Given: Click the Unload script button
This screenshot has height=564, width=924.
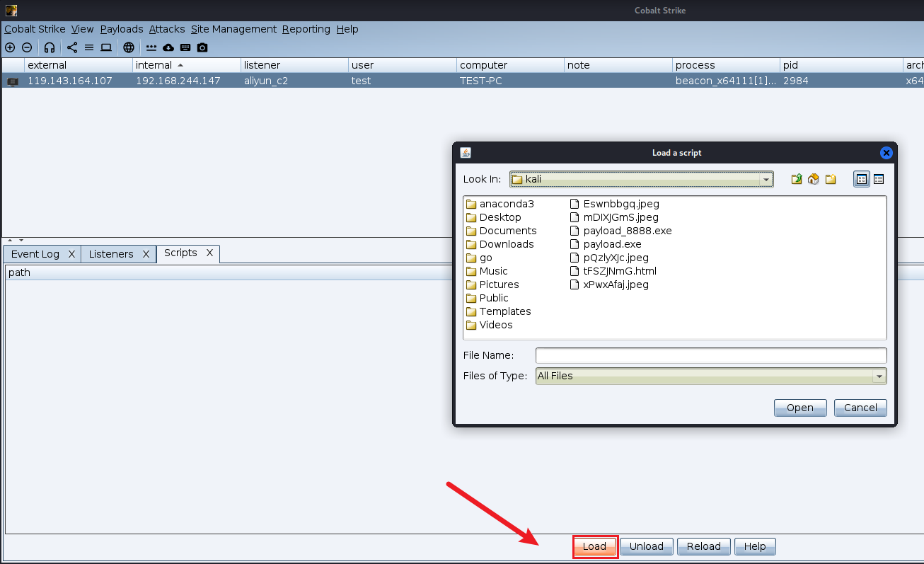Looking at the screenshot, I should [x=647, y=546].
